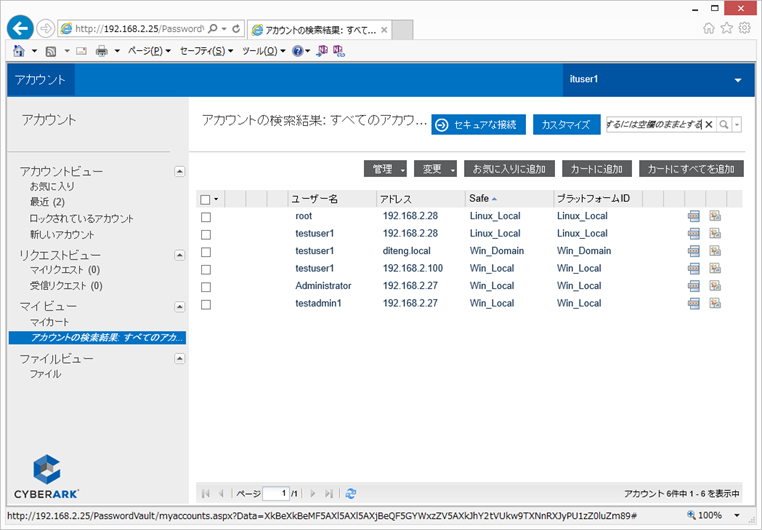Collapse the アカウントビュー section
Viewport: 762px width, 530px height.
tap(179, 171)
